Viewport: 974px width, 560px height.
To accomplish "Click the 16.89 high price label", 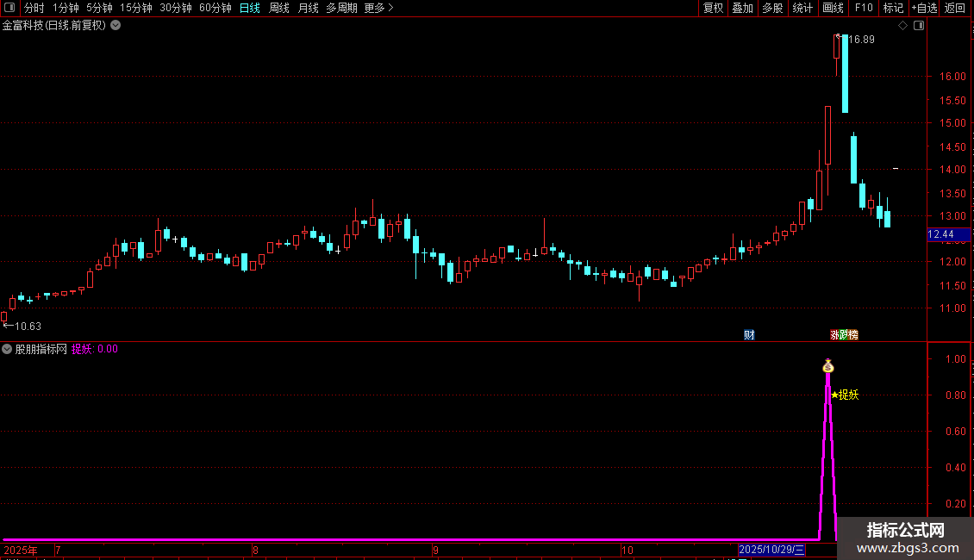I will pos(861,40).
